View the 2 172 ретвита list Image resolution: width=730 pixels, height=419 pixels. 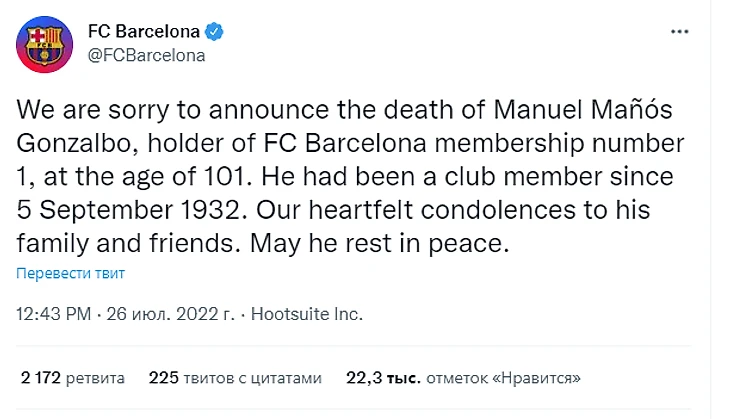(x=73, y=378)
